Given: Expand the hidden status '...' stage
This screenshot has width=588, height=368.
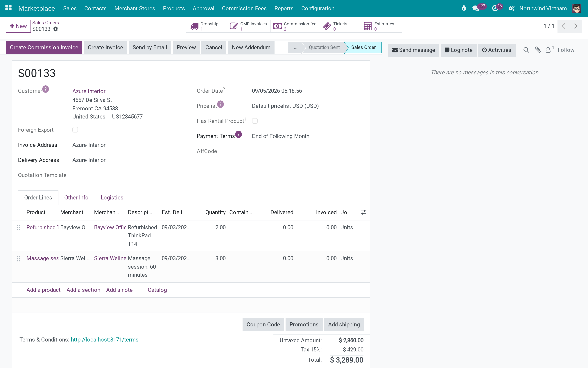Looking at the screenshot, I should pos(295,47).
